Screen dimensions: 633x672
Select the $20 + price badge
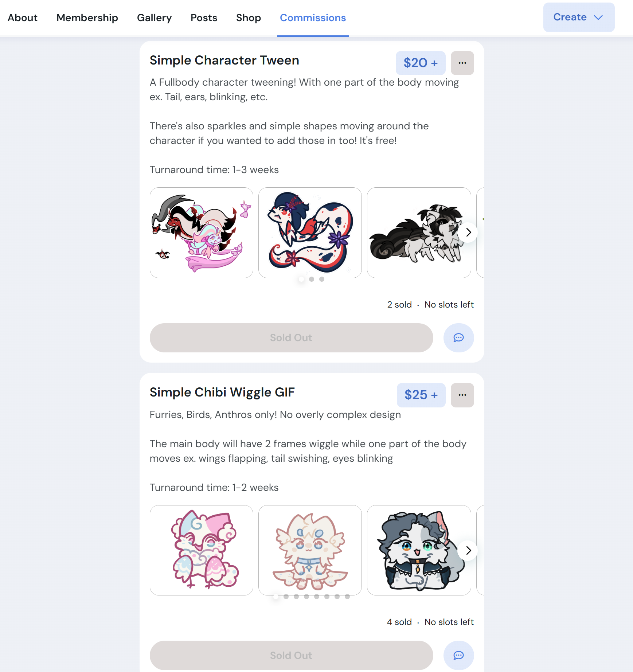click(421, 63)
